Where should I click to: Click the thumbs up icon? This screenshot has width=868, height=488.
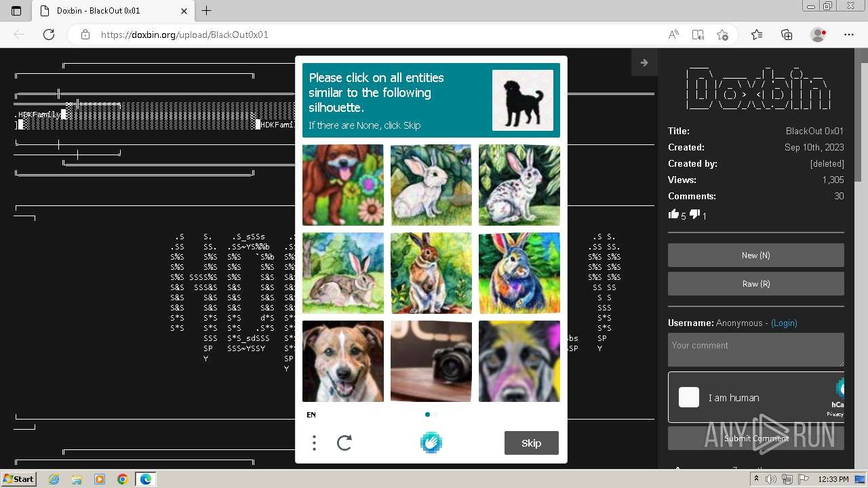(x=673, y=214)
